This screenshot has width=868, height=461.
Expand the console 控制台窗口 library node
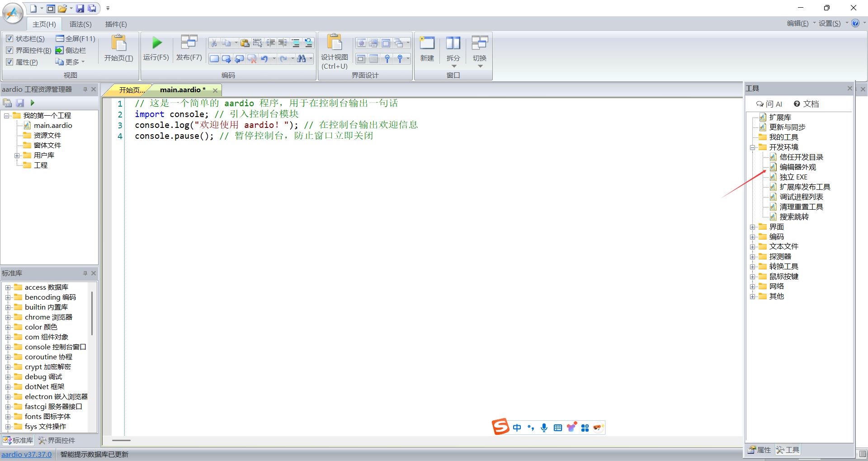pos(8,347)
